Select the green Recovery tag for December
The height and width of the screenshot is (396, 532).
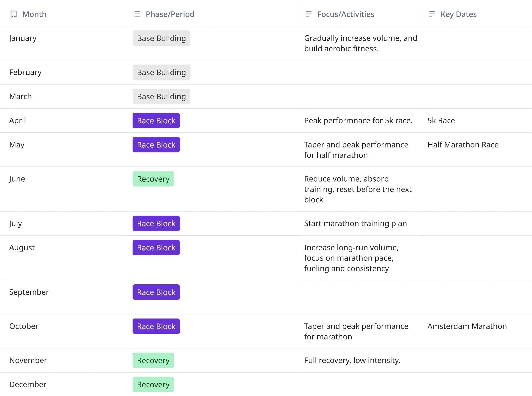click(153, 385)
